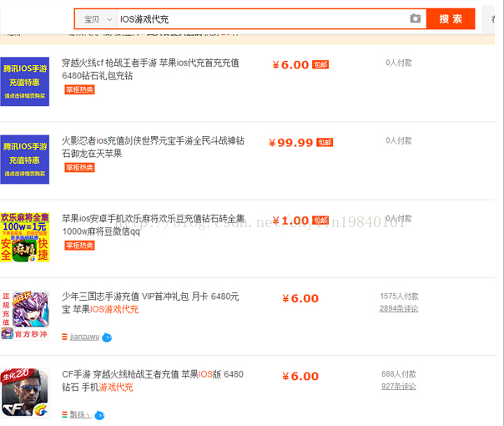Open the CF手游 listing's seller name link
Image resolution: width=504 pixels, height=426 pixels.
(81, 414)
